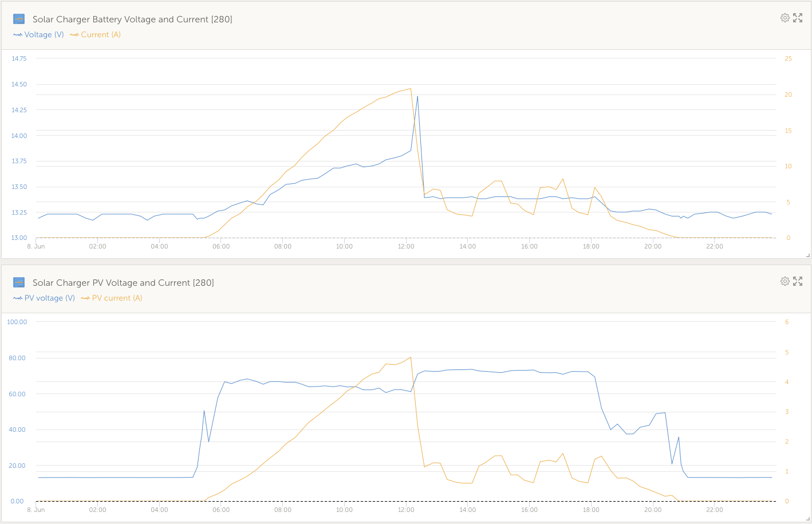Click the solar charger icon beside PV Voltage title
Screen dimensions: 812x524
19,283
